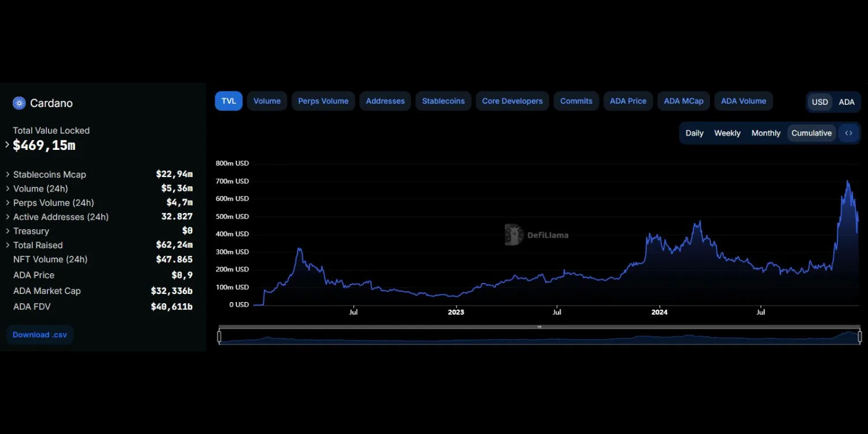
Task: Expand the Stablecoins Mcap row
Action: tap(8, 174)
